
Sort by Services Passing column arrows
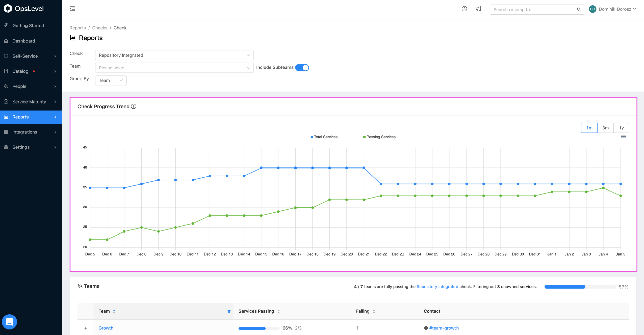point(278,311)
